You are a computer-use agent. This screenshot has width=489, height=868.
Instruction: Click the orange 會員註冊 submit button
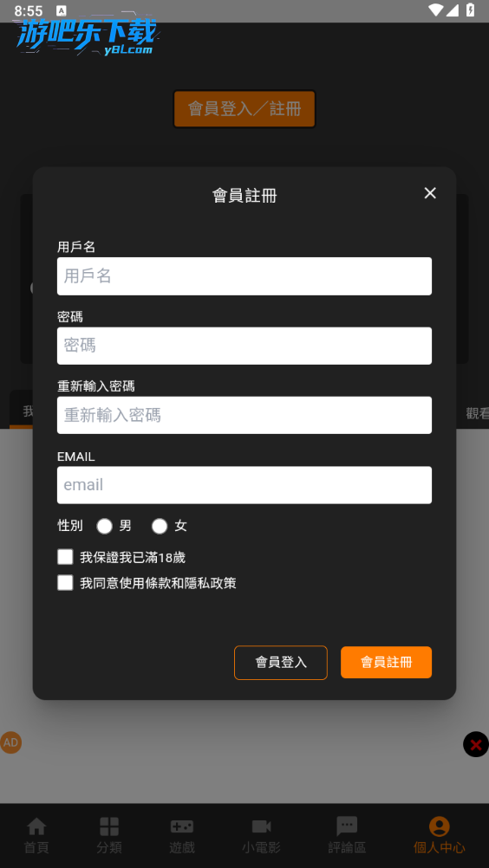point(386,663)
